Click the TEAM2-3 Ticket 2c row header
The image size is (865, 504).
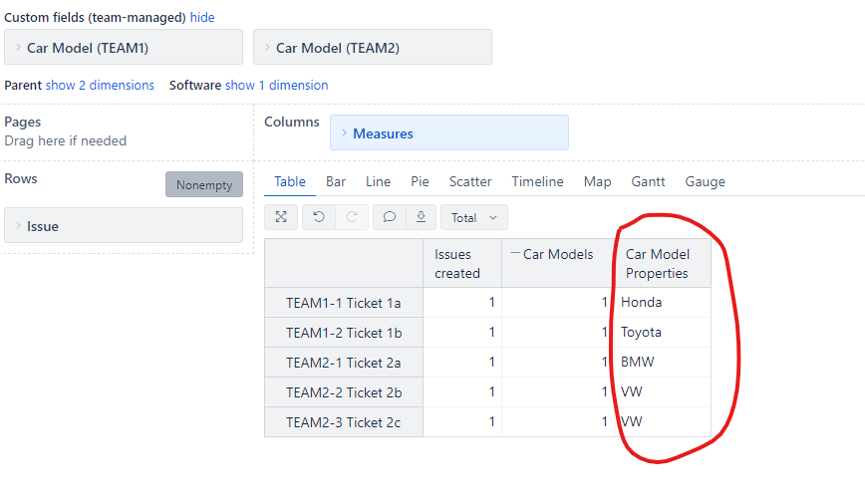point(344,422)
